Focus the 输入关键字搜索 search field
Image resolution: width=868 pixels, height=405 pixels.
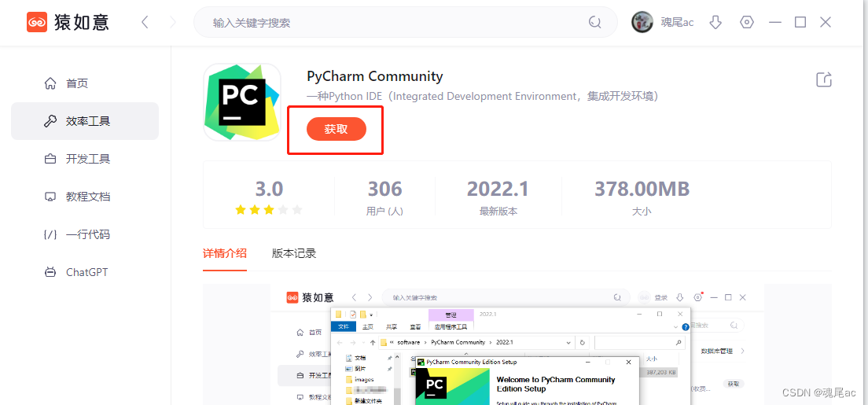pos(405,22)
